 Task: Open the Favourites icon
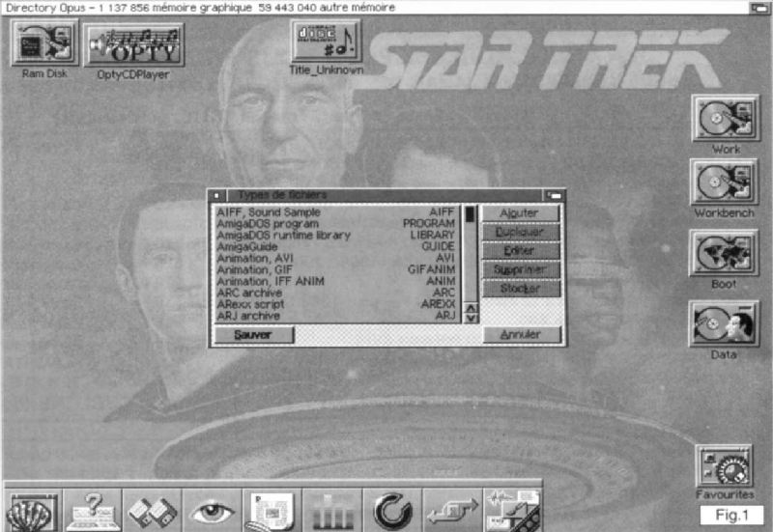pyautogui.click(x=724, y=466)
